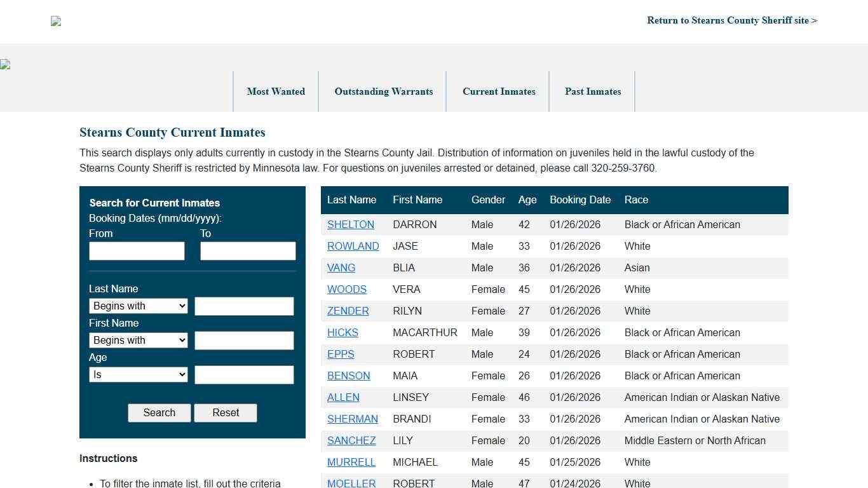Open the Age comparison dropdown

click(x=138, y=374)
